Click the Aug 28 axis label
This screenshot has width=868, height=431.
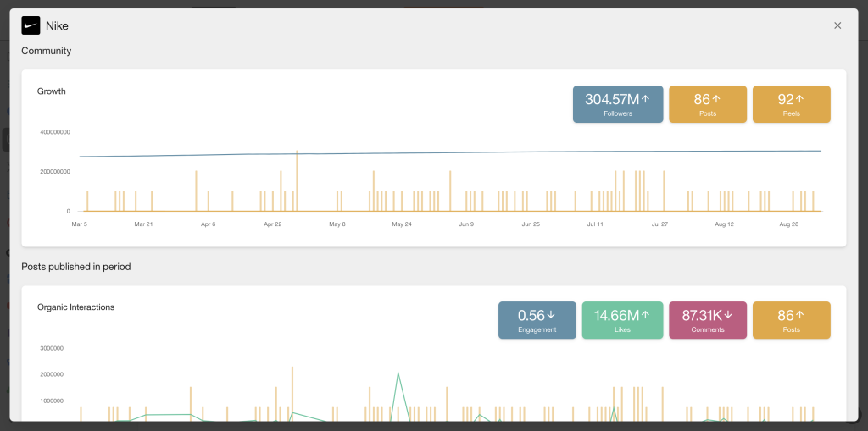[789, 224]
